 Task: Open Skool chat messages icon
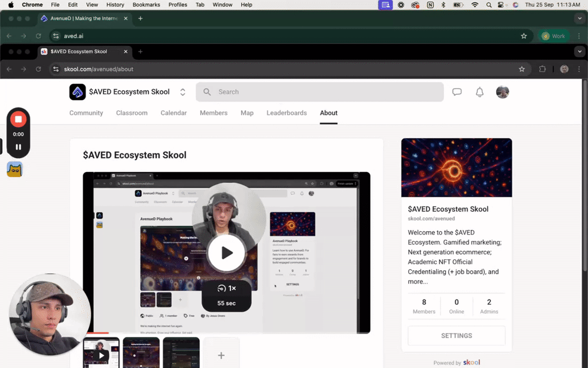click(457, 92)
